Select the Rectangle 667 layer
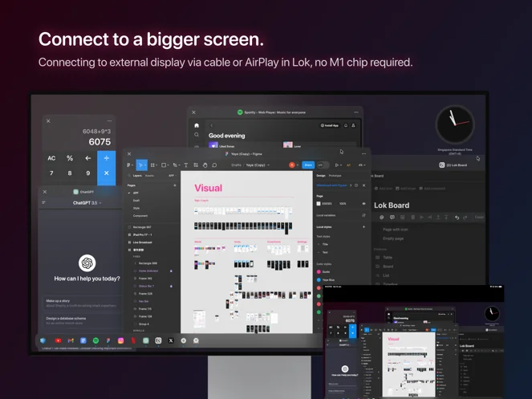532x399 pixels. pos(142,227)
